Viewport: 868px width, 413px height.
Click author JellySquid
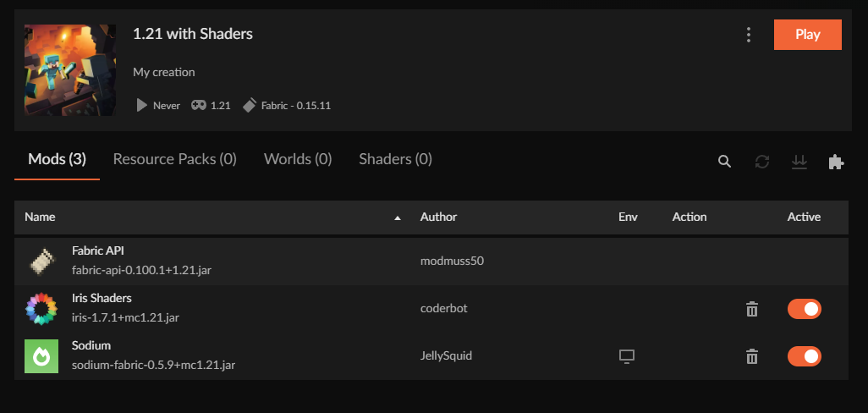446,356
